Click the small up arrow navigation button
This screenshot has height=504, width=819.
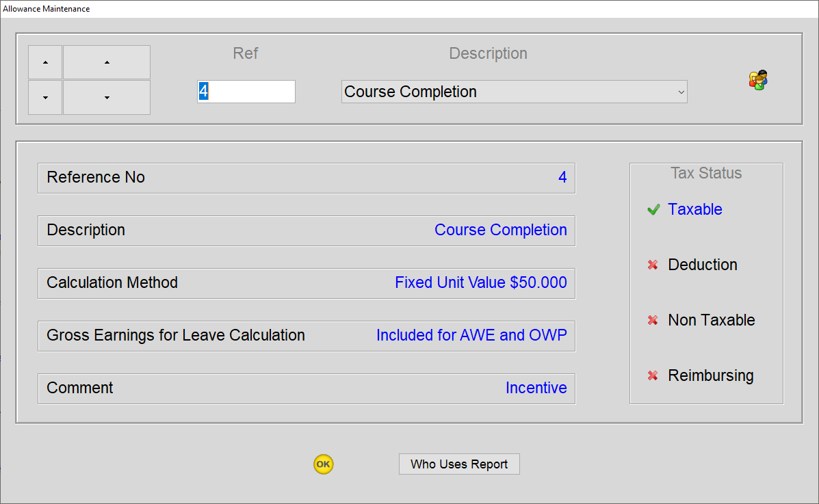(x=45, y=62)
